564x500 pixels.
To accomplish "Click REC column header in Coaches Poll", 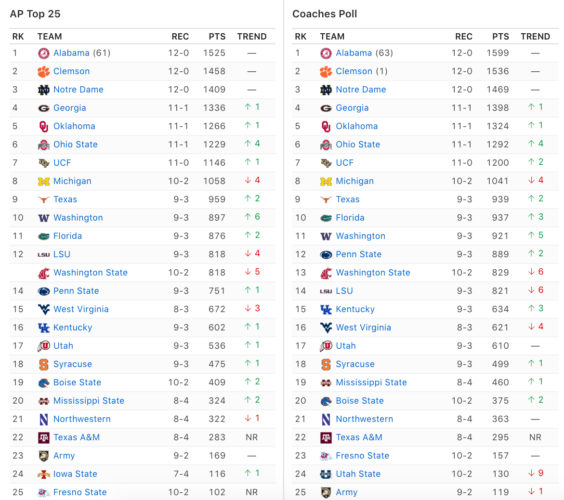I will [464, 36].
